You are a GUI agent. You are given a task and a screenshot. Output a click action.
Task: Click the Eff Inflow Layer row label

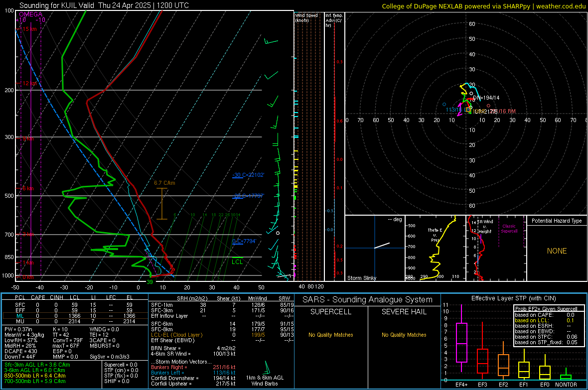169,316
